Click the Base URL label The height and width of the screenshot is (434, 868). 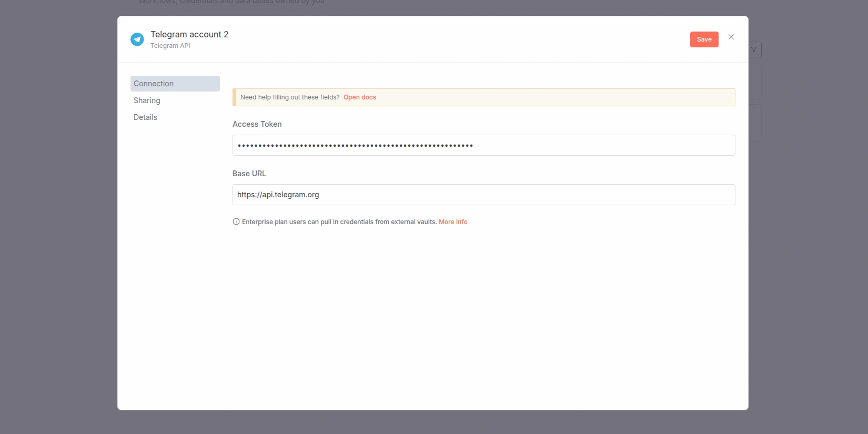249,174
